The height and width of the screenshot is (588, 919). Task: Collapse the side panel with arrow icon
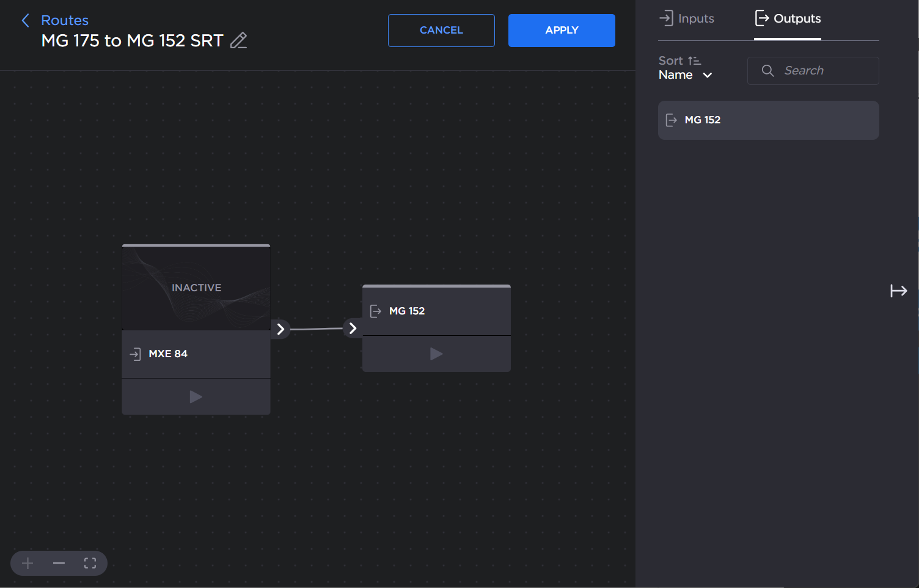pos(898,291)
